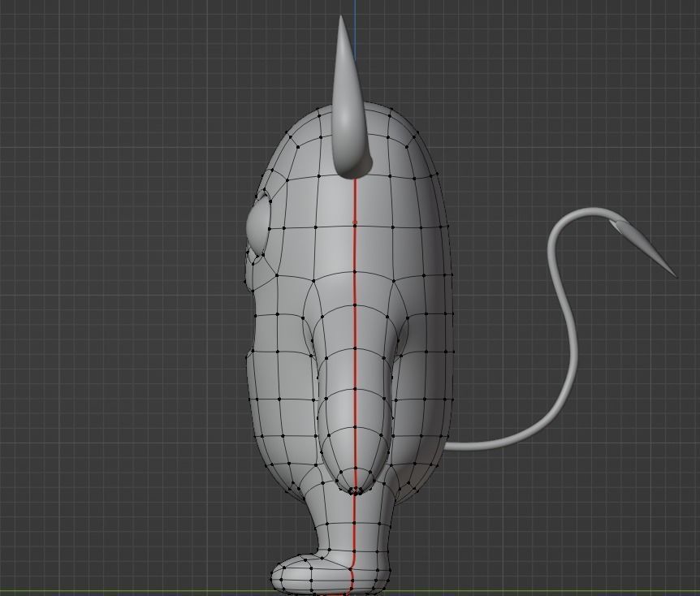This screenshot has width=700, height=596.
Task: Select the bulging eye on the face
Action: [257, 227]
